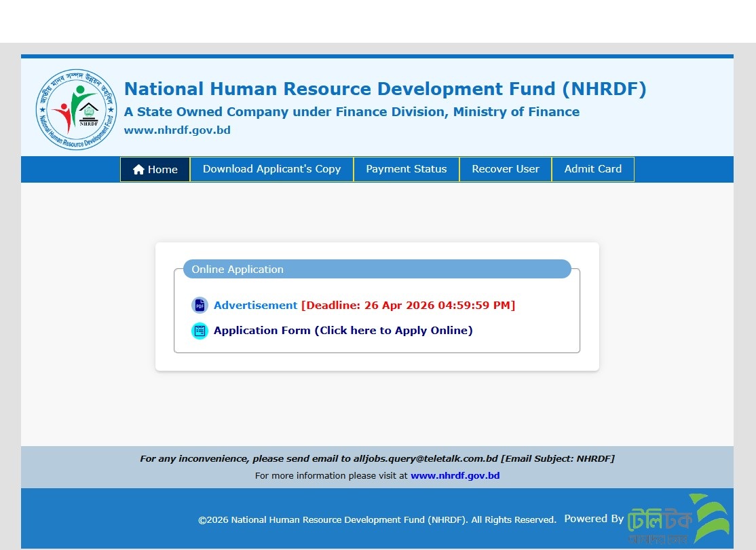Image resolution: width=756 pixels, height=550 pixels.
Task: Click the alljobs.query@teletalk.com.bd email address
Action: coord(426,459)
